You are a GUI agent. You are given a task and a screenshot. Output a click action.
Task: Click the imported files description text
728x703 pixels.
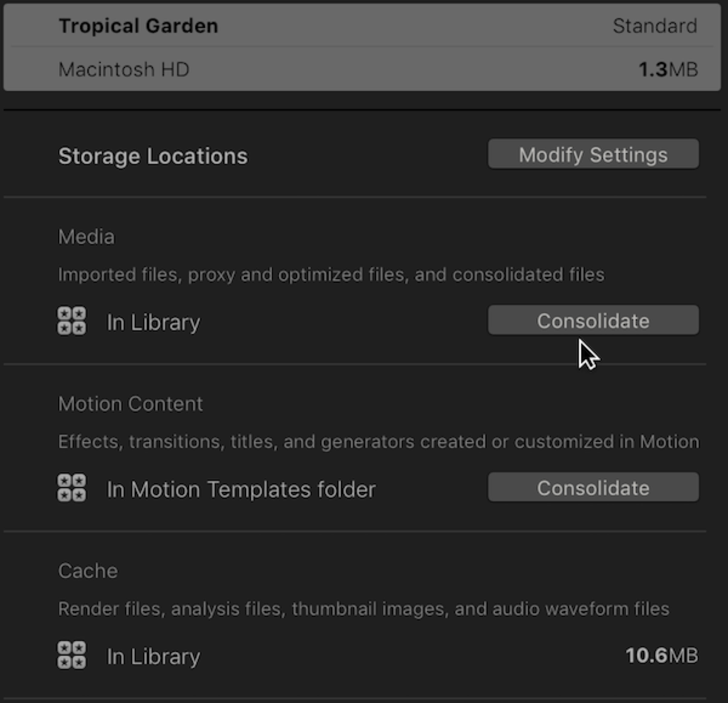[x=331, y=275]
